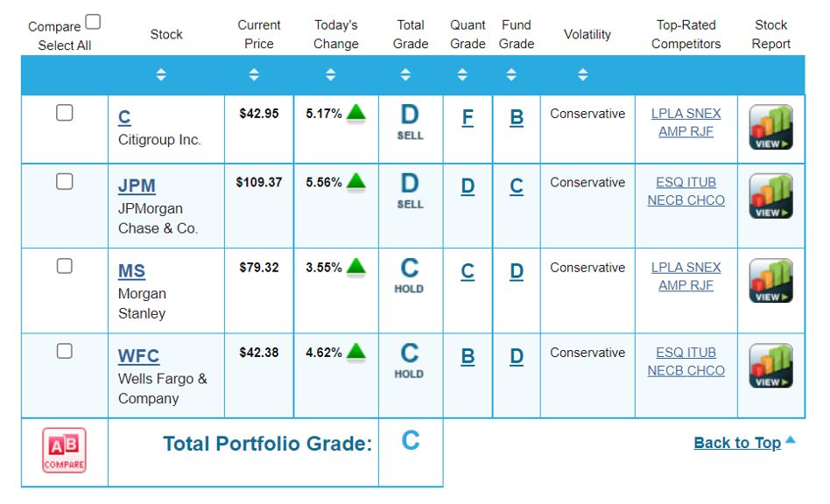This screenshot has height=504, width=830.
Task: Open the Citigroup stock report view icon
Action: [x=770, y=128]
